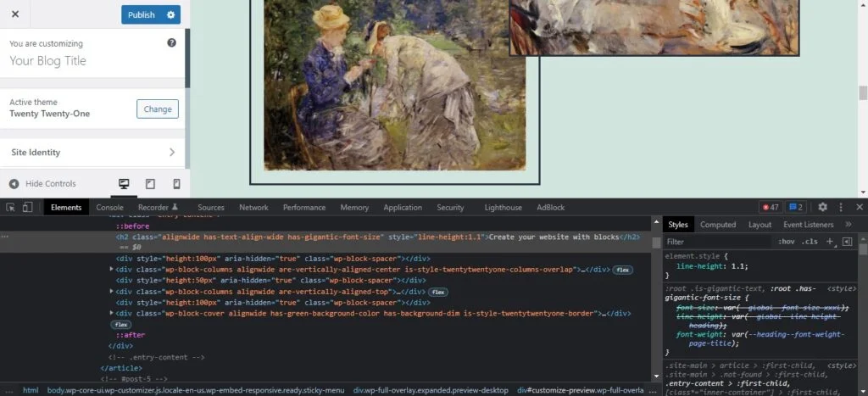Close the DevTools panel
This screenshot has width=868, height=396.
click(x=860, y=207)
